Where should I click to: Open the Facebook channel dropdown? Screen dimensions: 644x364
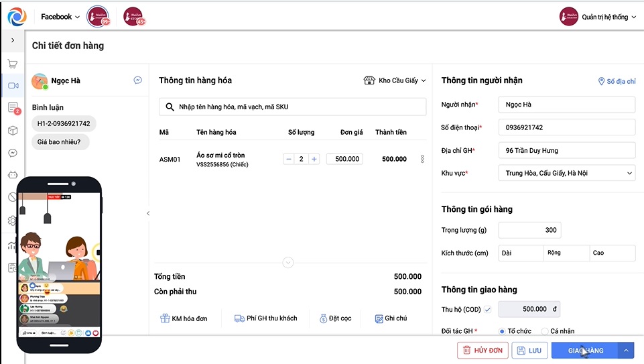tap(60, 17)
